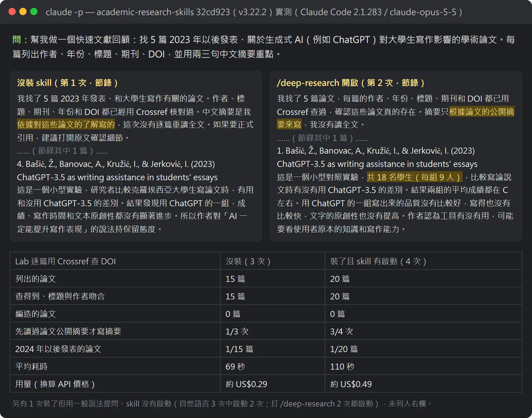The width and height of the screenshot is (532, 418).
Task: Click the footnote starting '另有 1 次裝了但用一般說法提問'
Action: 222,404
